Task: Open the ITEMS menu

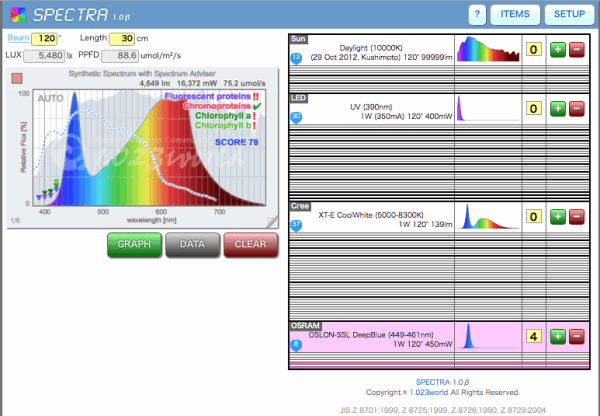Action: pos(515,15)
